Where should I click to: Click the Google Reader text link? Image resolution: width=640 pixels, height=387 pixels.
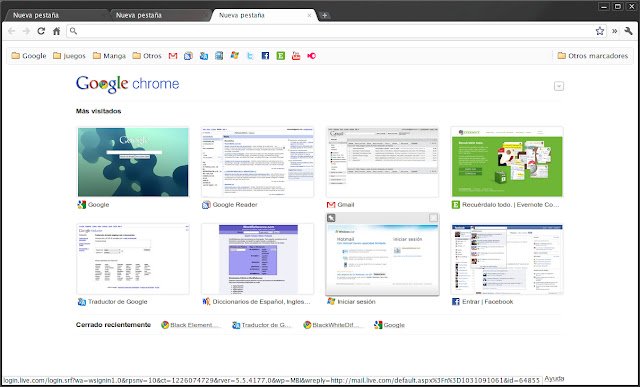tap(235, 205)
